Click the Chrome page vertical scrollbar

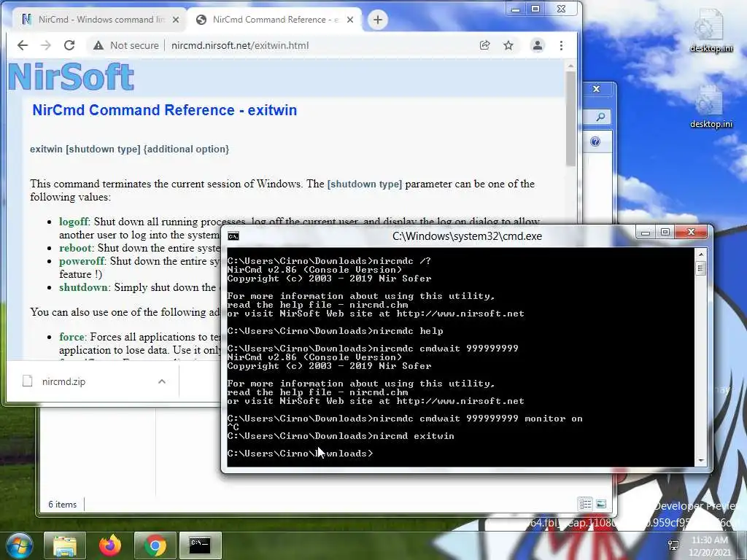(x=570, y=119)
